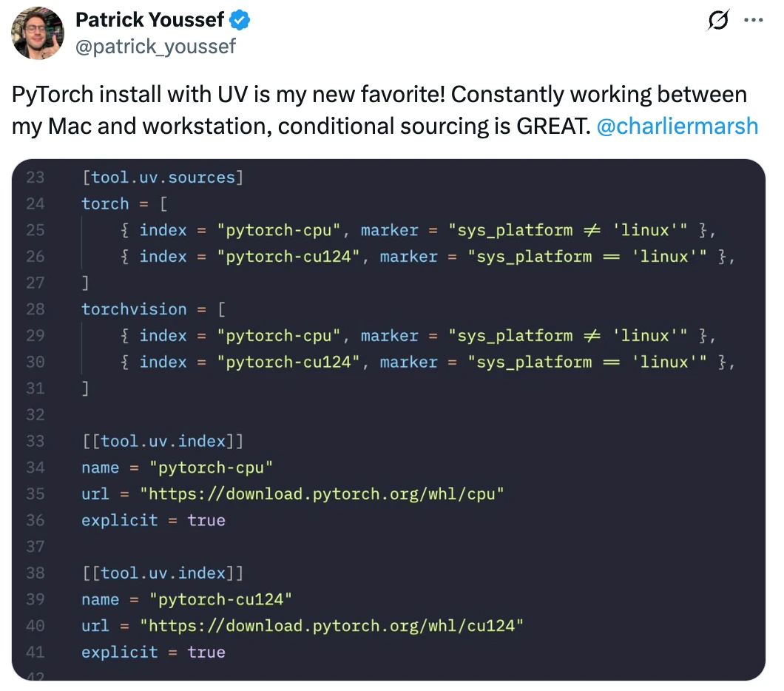Click line number 23 in the code image
Image resolution: width=784 pixels, height=691 pixels.
tap(35, 178)
